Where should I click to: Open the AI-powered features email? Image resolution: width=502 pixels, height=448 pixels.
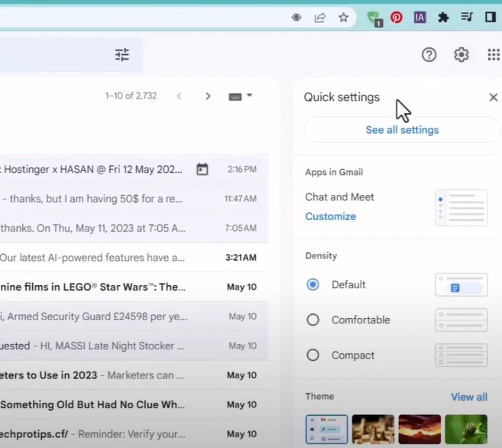pos(134,258)
